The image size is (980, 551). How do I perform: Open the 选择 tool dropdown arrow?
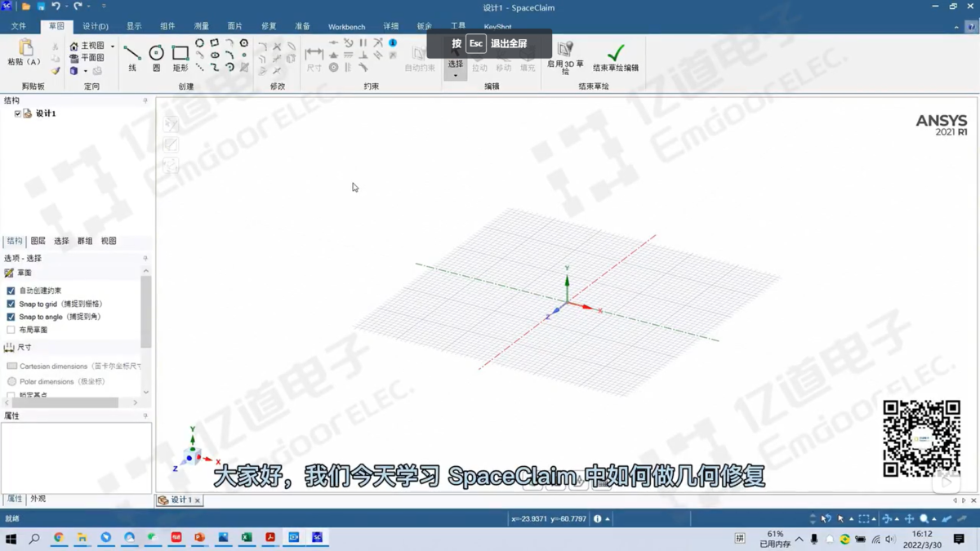456,75
